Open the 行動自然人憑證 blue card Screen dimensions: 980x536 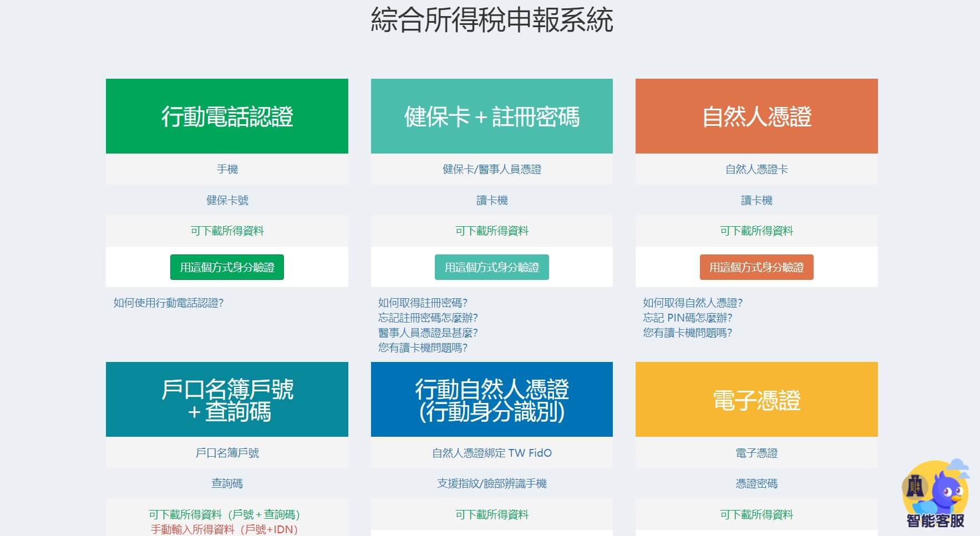pyautogui.click(x=491, y=399)
